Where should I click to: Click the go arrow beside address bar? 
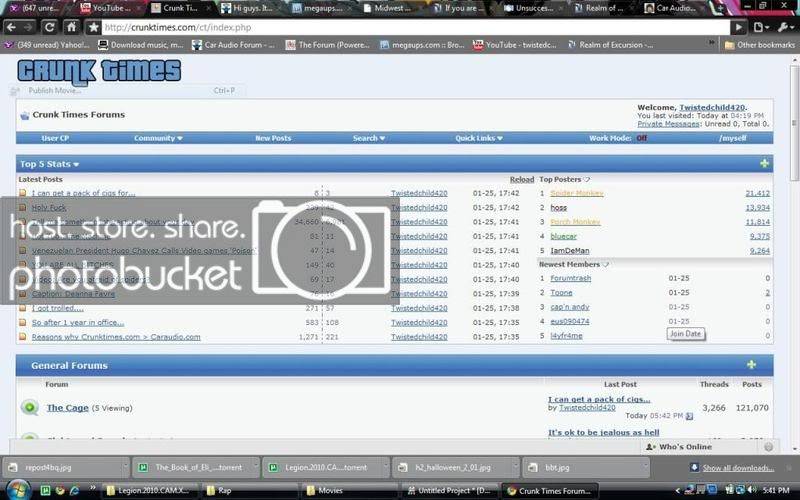[x=738, y=27]
